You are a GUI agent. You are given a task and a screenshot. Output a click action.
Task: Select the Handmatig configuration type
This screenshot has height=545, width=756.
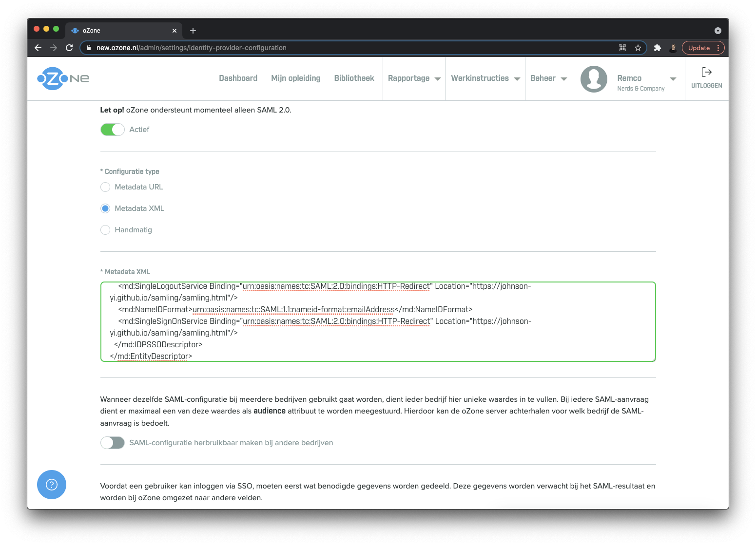click(x=105, y=229)
